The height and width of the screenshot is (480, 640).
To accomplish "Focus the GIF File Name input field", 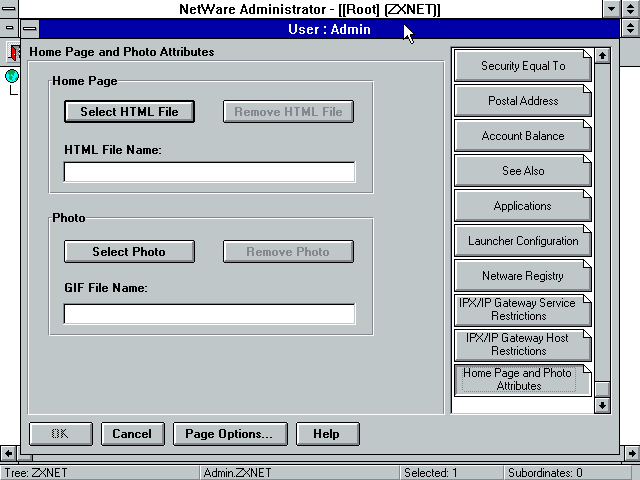I will (x=209, y=314).
